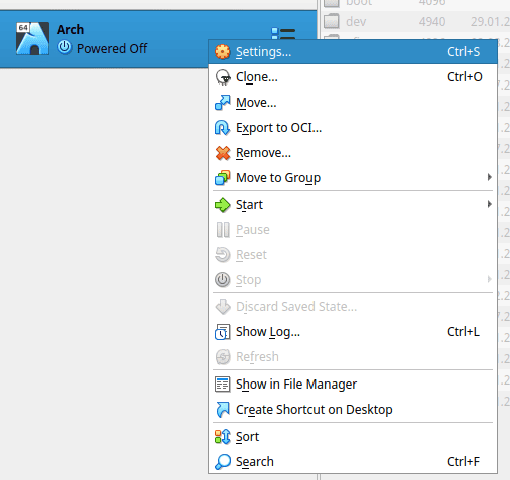Click the grayed Refresh icon
Viewport: 510px width, 480px height.
point(222,357)
